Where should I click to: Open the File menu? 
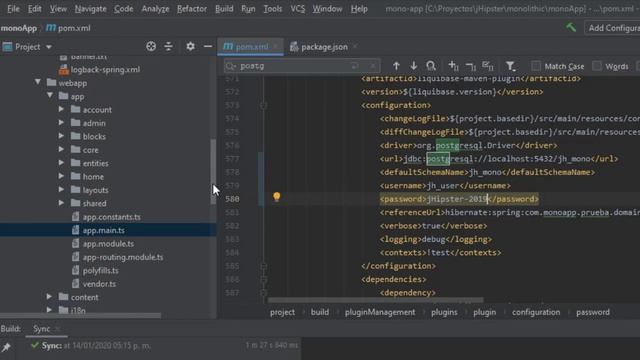point(13,9)
